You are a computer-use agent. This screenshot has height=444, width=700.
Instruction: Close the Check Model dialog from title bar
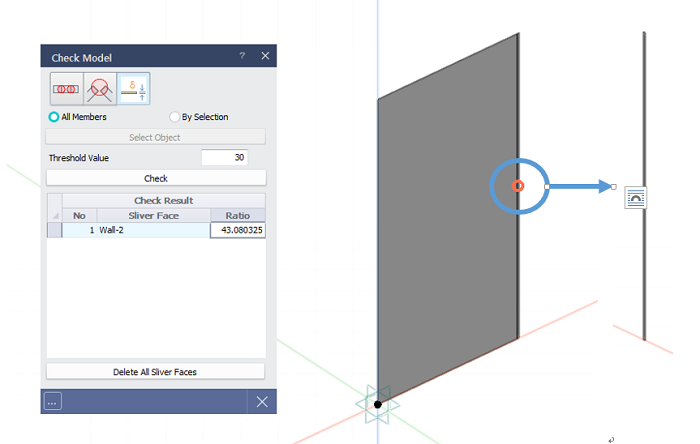coord(265,57)
